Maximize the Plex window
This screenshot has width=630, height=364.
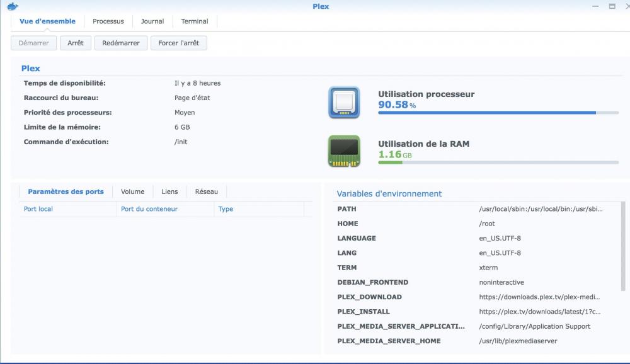(612, 6)
